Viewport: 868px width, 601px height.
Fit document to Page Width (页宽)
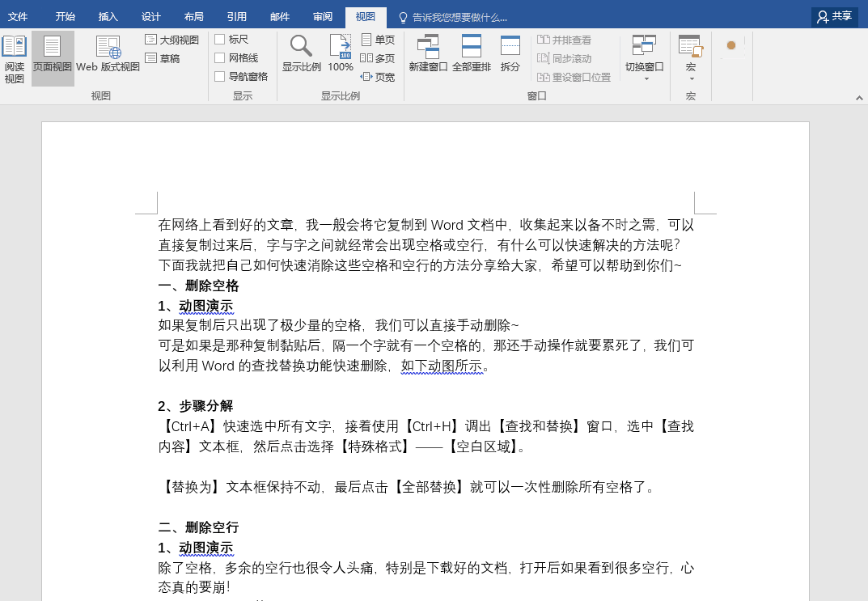tap(378, 77)
